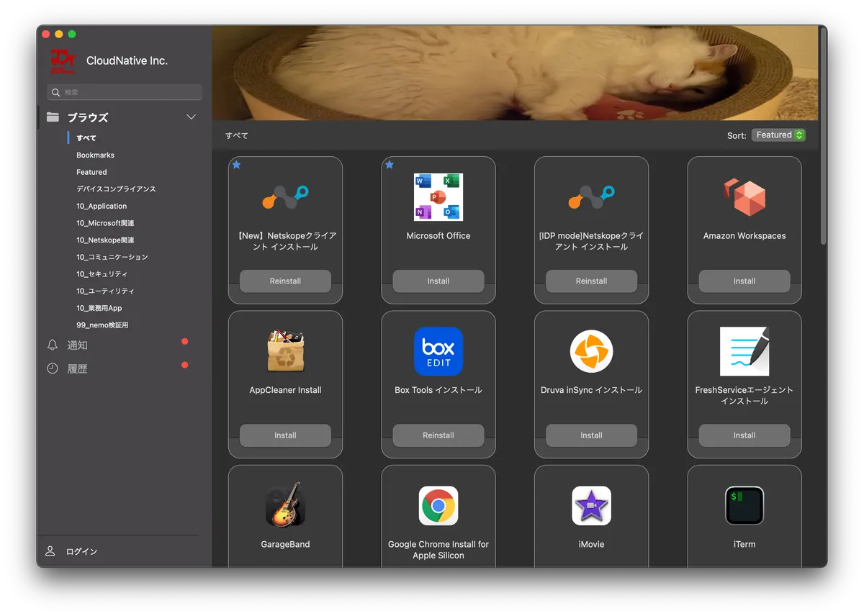This screenshot has width=864, height=616.
Task: Click the 'AppCleaner Install' card title
Action: (285, 390)
